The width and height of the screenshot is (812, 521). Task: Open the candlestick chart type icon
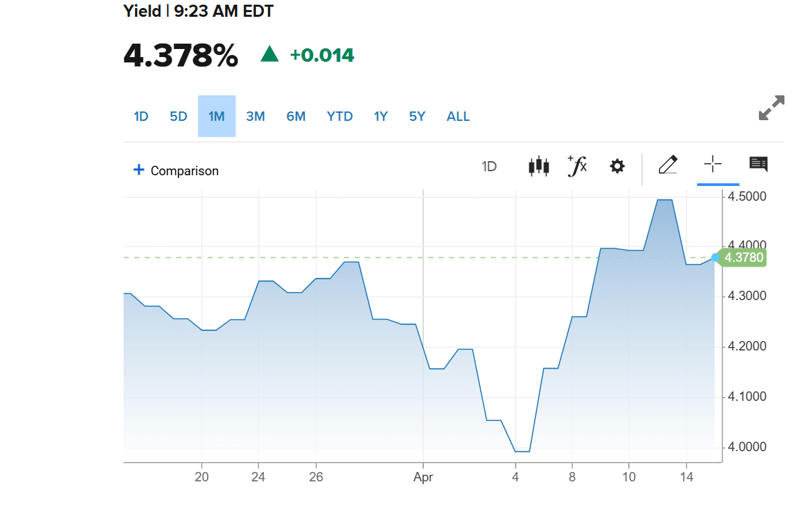pyautogui.click(x=539, y=166)
